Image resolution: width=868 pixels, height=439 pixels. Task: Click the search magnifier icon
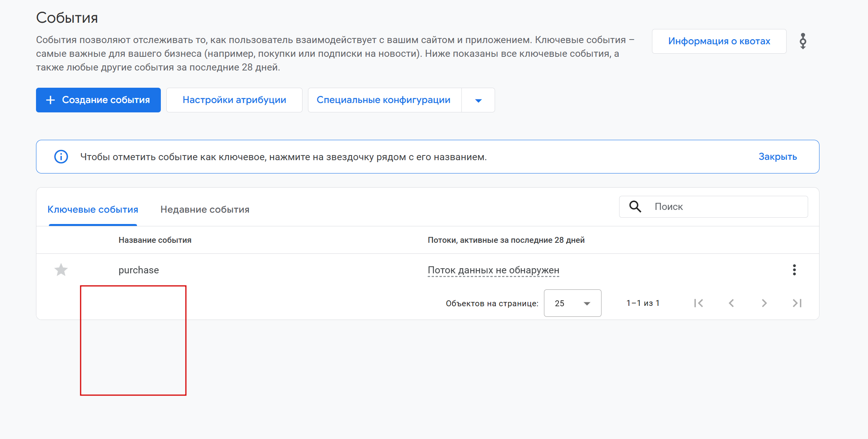point(635,207)
